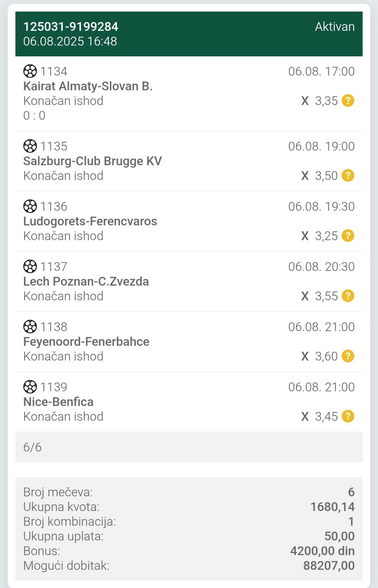Tap help icon beside Lech Poznan odds 3,55
378x588 pixels.
(x=348, y=296)
